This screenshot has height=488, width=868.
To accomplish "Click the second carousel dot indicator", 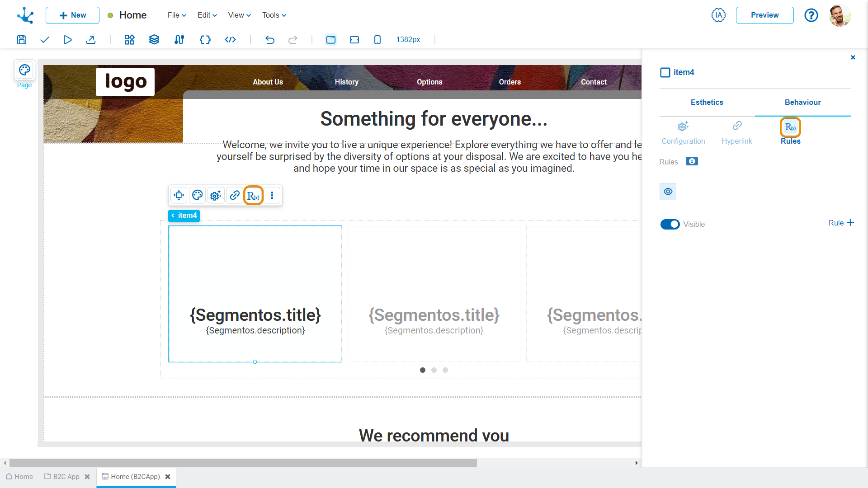I will (x=434, y=370).
